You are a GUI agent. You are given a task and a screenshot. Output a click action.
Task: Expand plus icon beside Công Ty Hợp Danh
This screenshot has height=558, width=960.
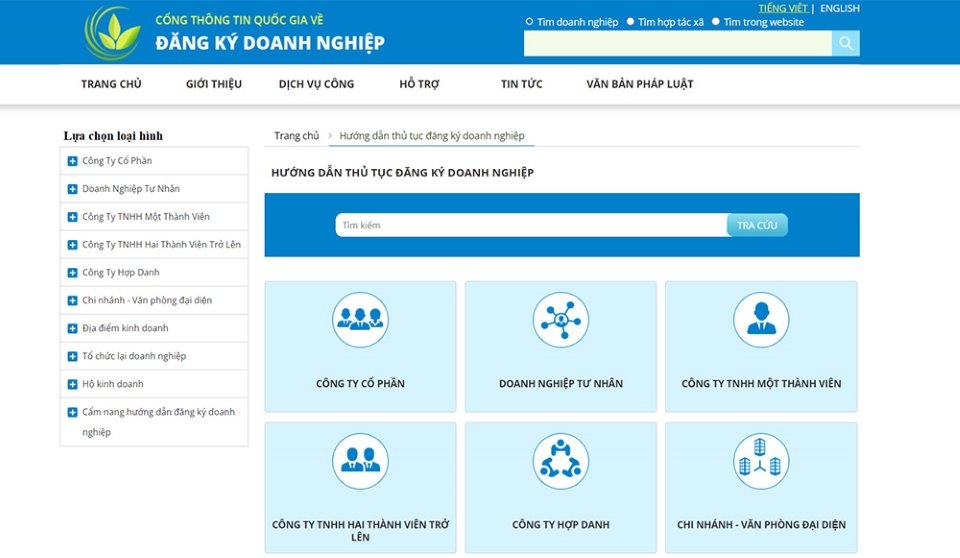pyautogui.click(x=72, y=273)
